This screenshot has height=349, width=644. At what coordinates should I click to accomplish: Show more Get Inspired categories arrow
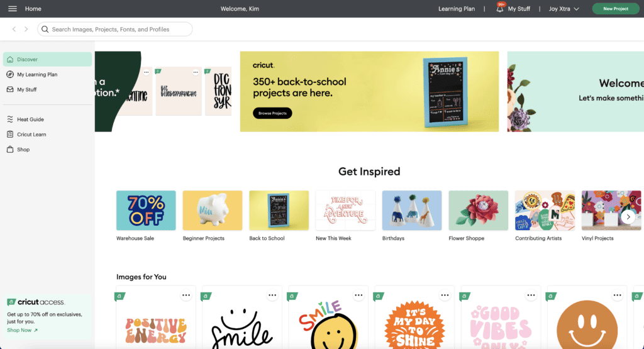[x=628, y=217]
